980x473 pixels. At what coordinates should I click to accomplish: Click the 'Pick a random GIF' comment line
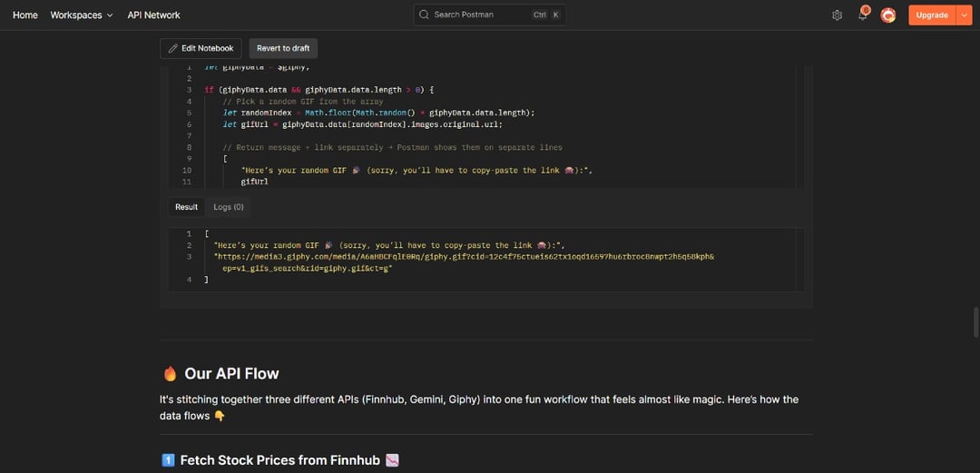[303, 102]
